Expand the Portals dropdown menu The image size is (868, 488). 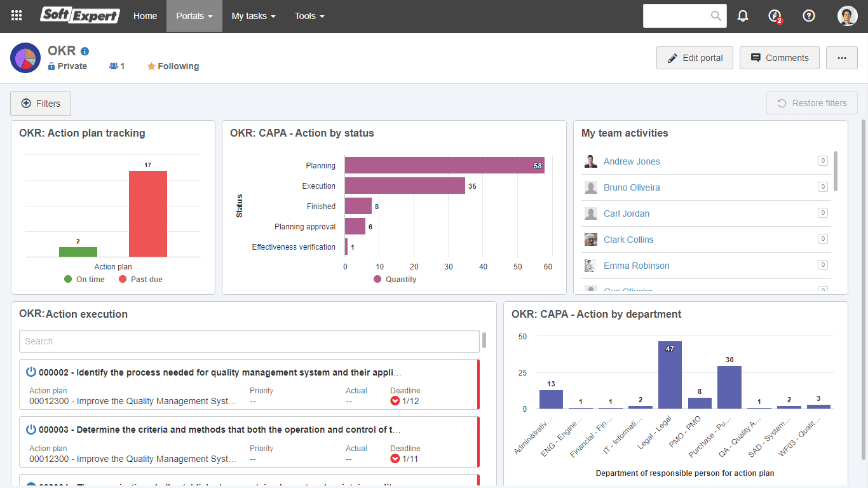194,16
